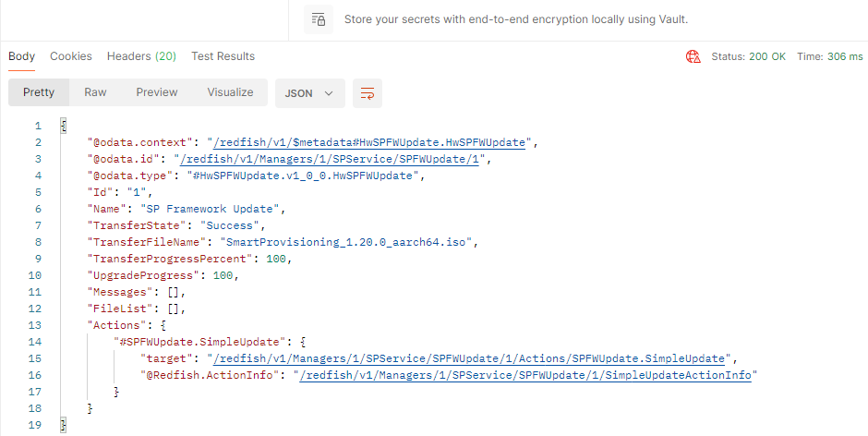Open the SimpleUpdateActionInfo link

[x=525, y=375]
